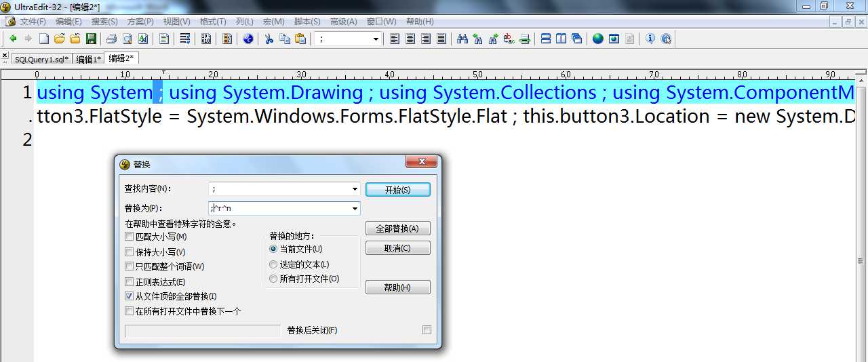Screen dimensions: 868x362
Task: Copy selection with the copy icon
Action: coord(285,39)
